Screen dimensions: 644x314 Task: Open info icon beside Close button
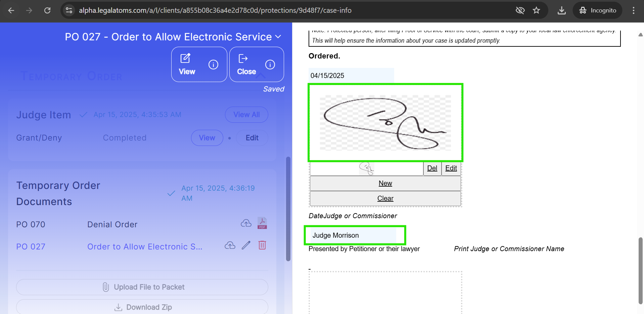(270, 64)
